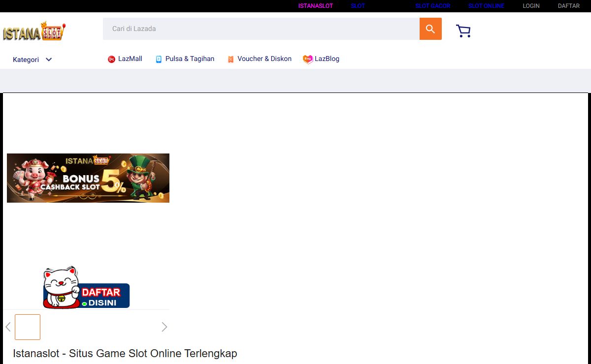Click DAFTAR in the top bar
591x364 pixels.
569,6
